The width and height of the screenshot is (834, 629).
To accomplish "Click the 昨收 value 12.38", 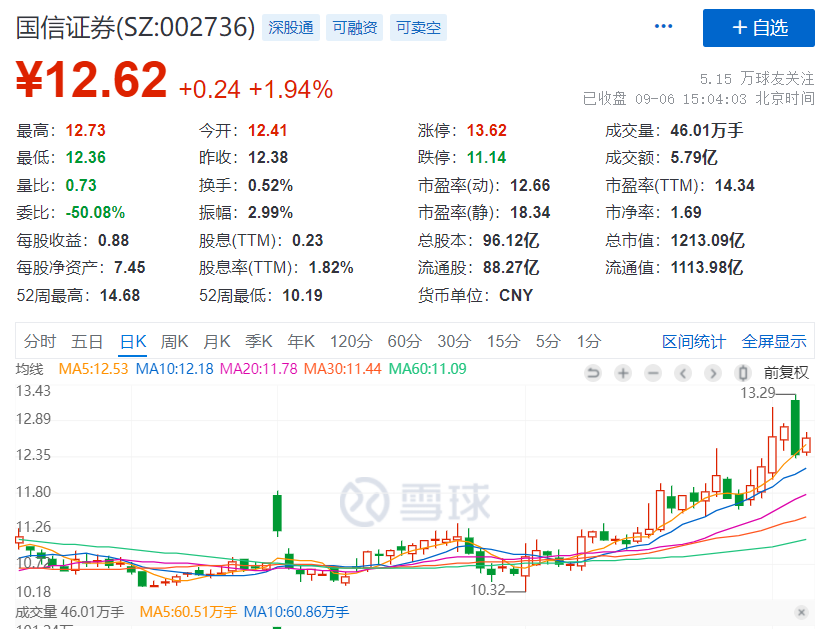I will (x=268, y=157).
